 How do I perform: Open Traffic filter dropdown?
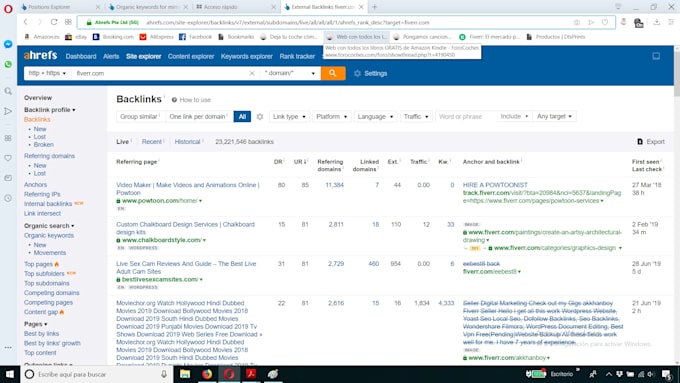point(416,116)
